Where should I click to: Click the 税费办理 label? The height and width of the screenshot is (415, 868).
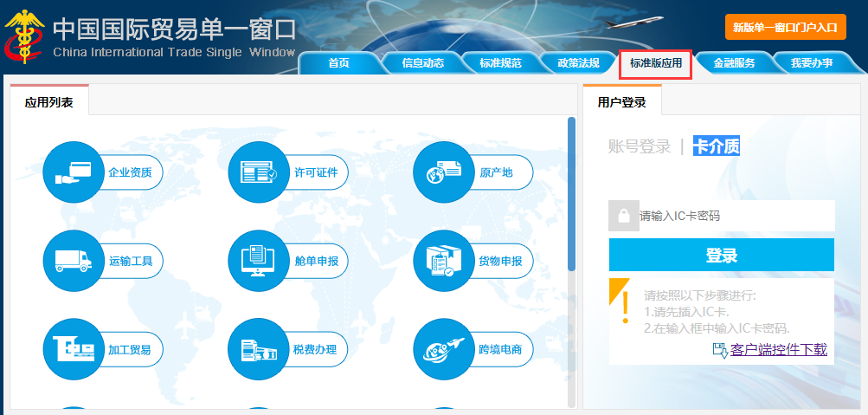(314, 350)
